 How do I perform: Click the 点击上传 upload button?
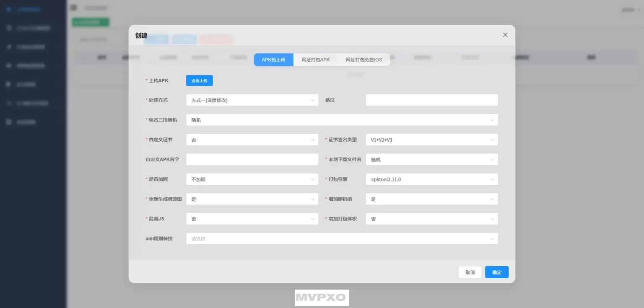pos(199,80)
